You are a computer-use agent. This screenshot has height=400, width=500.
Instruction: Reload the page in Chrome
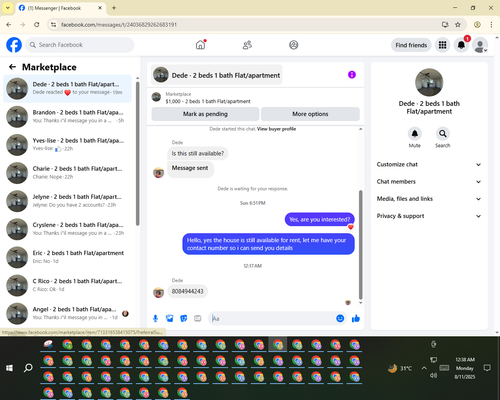(37, 24)
